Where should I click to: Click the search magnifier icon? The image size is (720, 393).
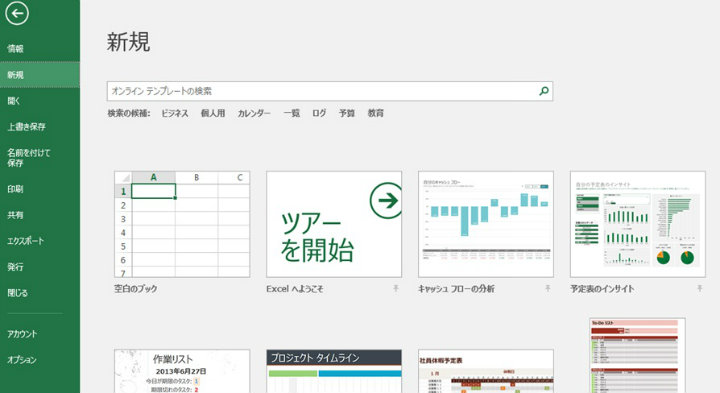pos(544,91)
